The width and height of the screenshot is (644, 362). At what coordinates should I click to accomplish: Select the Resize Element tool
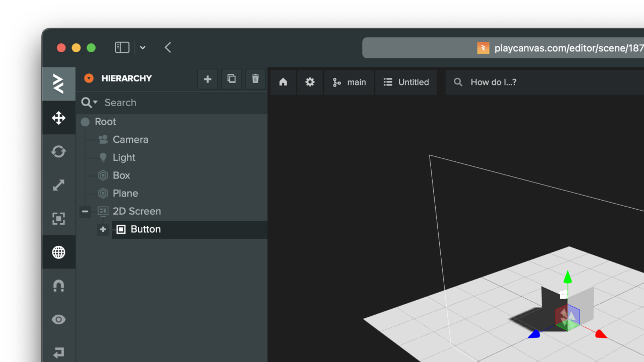point(59,219)
